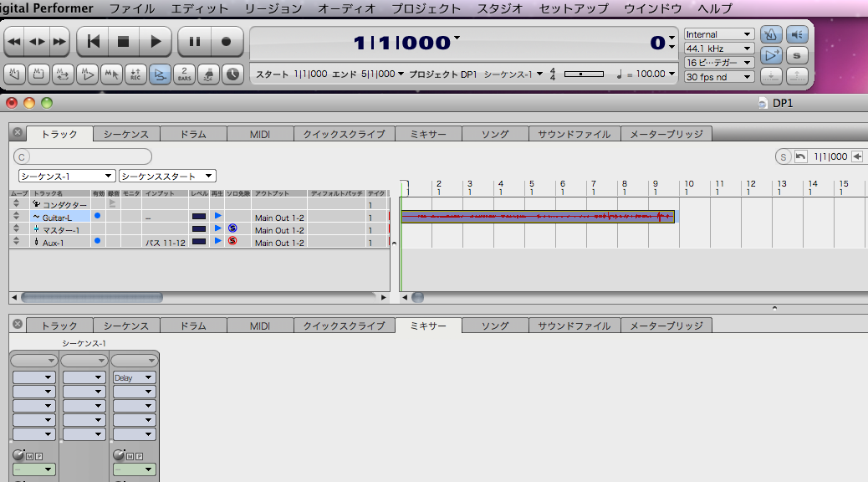The image size is (868, 482).
Task: Toggle the slave to external sync button
Action: 209,74
